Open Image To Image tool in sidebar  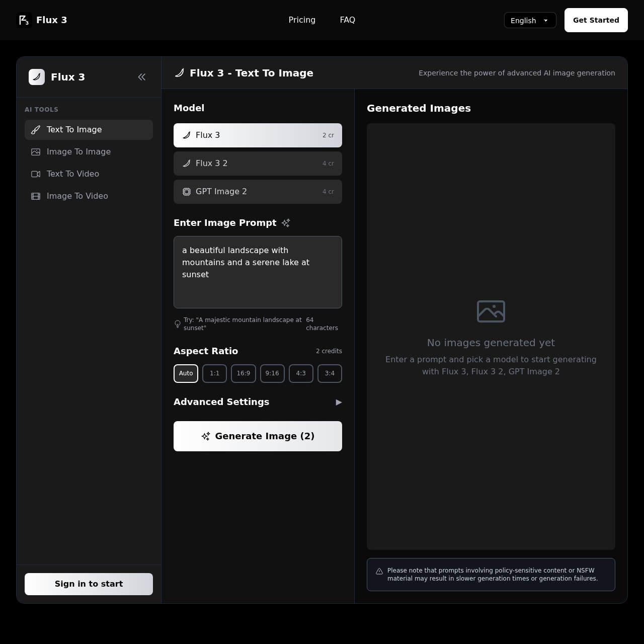click(89, 152)
